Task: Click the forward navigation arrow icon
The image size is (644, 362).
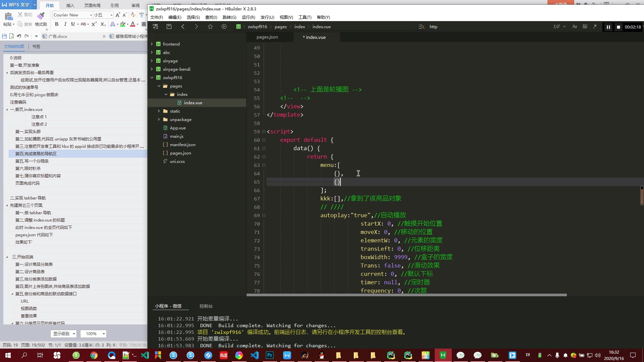Action: click(x=196, y=26)
